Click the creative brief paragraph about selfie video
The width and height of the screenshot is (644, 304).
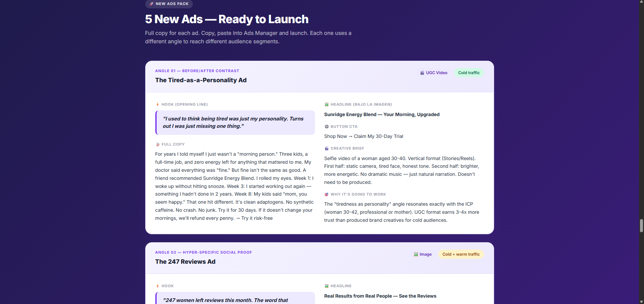tap(402, 170)
